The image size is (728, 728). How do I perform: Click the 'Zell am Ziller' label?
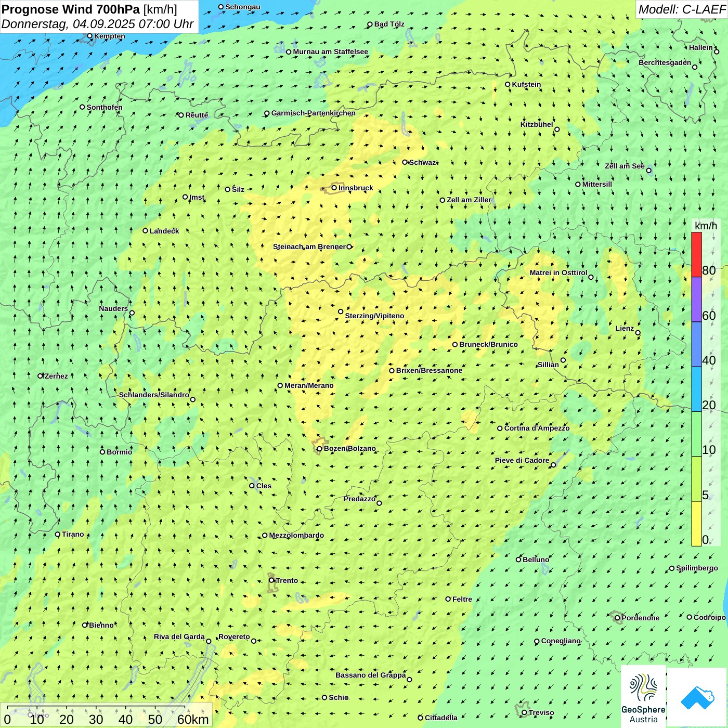[x=469, y=200]
